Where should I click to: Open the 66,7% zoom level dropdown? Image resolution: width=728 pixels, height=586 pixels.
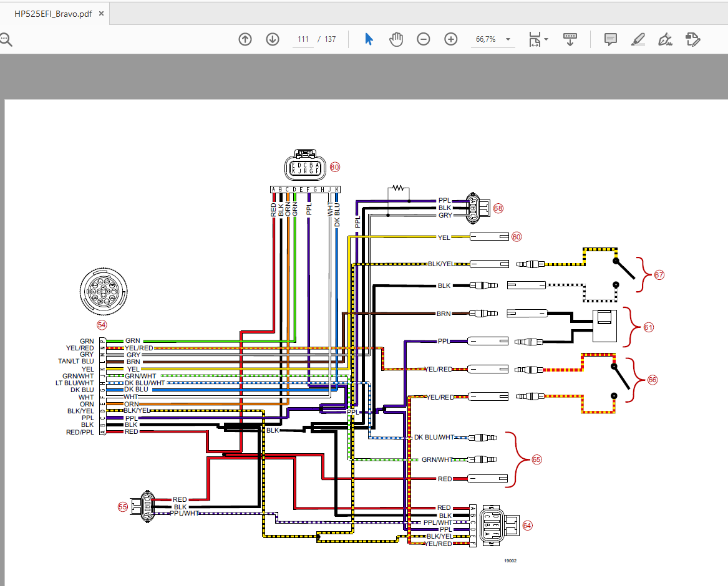(x=508, y=39)
